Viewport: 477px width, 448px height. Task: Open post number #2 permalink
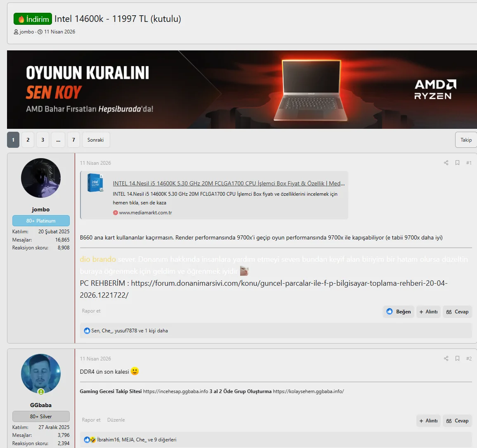coord(469,358)
